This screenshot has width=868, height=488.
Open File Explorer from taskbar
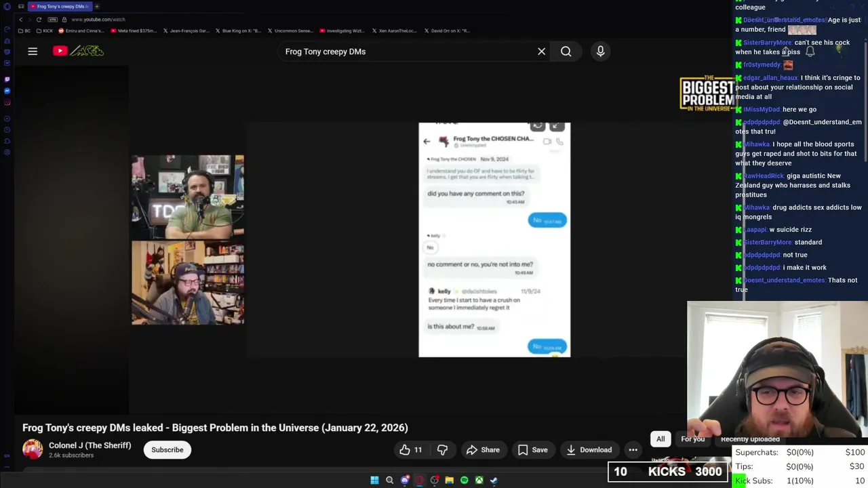449,480
